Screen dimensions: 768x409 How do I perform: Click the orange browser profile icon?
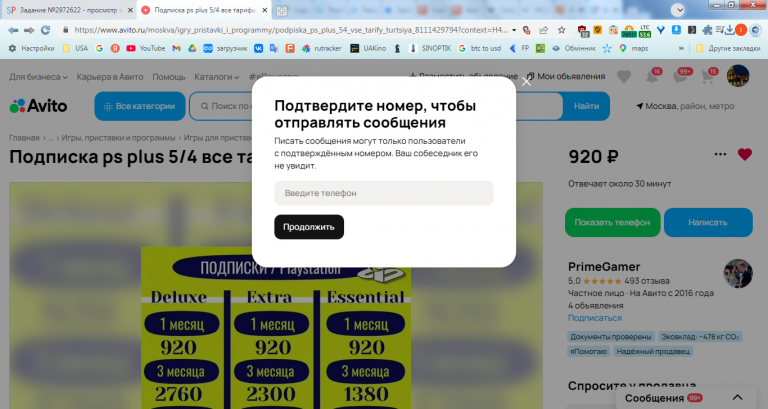[x=741, y=30]
